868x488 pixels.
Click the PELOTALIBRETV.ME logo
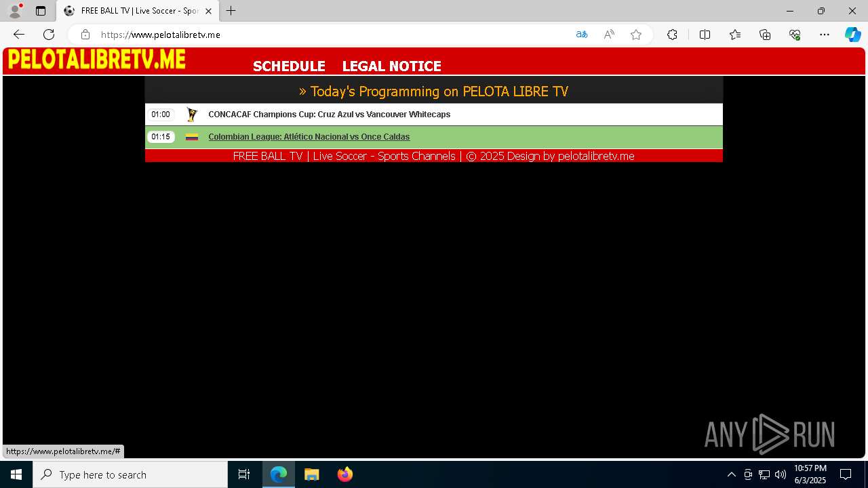click(96, 60)
